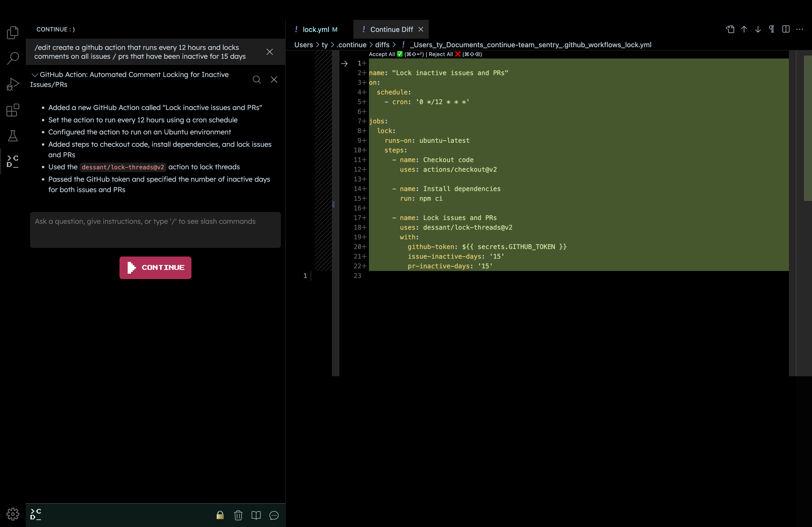Click the feedback chat bubble icon
This screenshot has height=527, width=812.
tap(274, 515)
